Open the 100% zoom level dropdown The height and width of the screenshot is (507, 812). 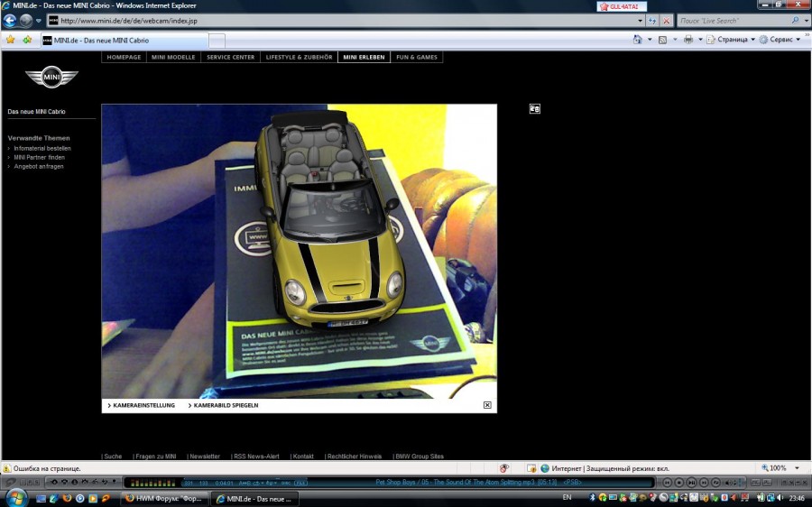pyautogui.click(x=780, y=468)
